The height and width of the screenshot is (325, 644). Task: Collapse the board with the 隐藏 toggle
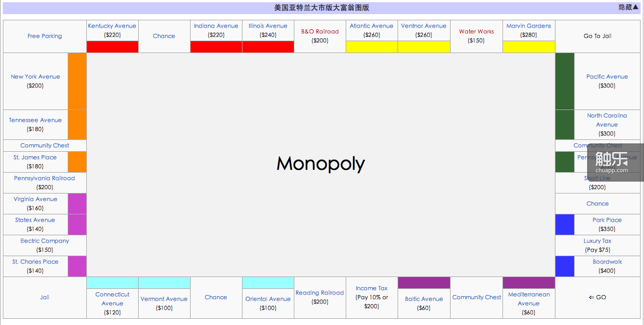(628, 7)
